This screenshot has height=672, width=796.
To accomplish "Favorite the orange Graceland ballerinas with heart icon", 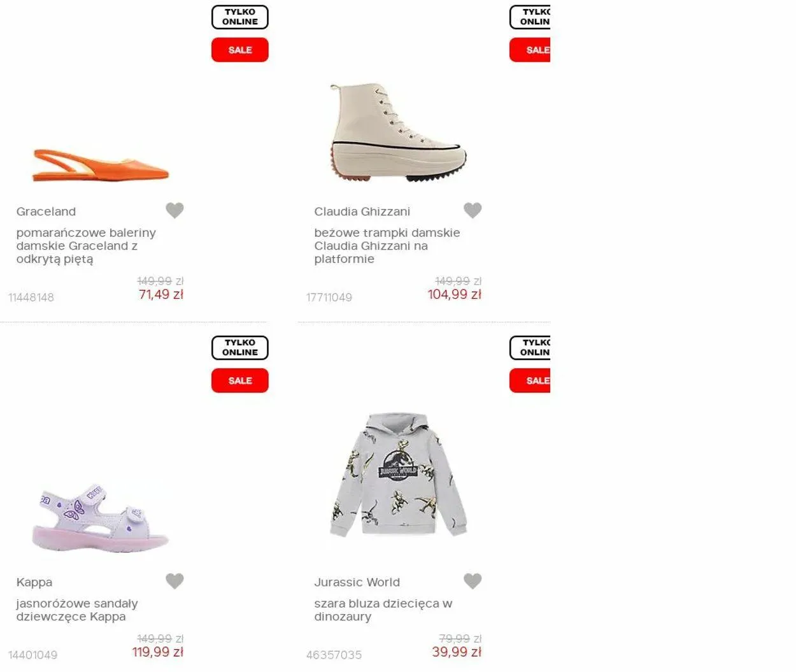I will pos(174,210).
